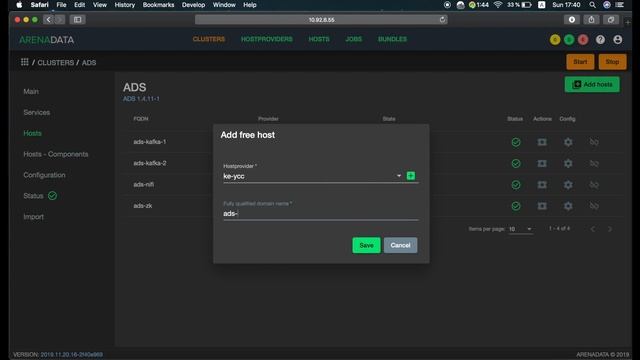Reload the page in Safari

[442, 20]
